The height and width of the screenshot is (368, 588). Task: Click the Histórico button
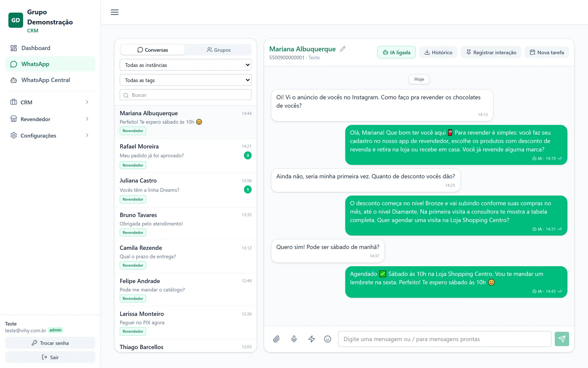tap(438, 52)
